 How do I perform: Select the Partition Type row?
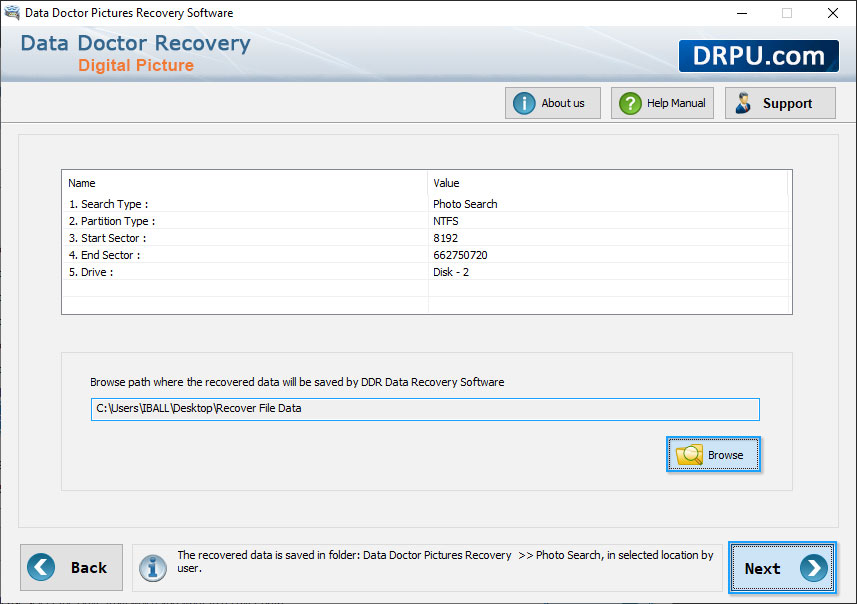(426, 221)
